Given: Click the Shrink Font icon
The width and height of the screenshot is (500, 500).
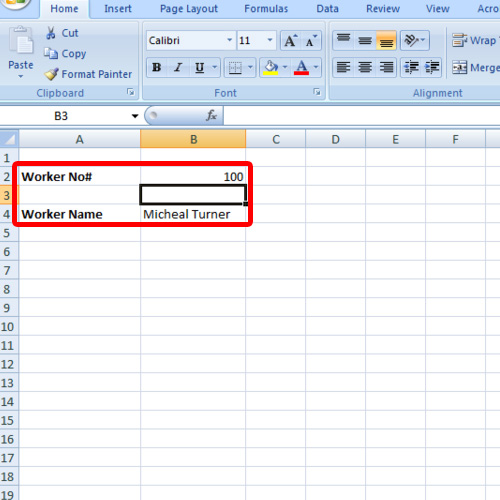Looking at the screenshot, I should point(311,41).
